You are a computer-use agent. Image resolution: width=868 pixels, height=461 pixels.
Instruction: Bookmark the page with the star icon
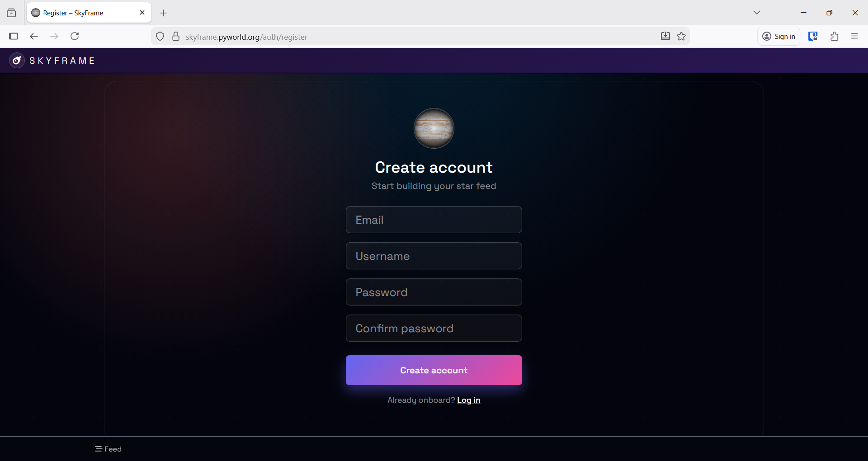pos(681,36)
